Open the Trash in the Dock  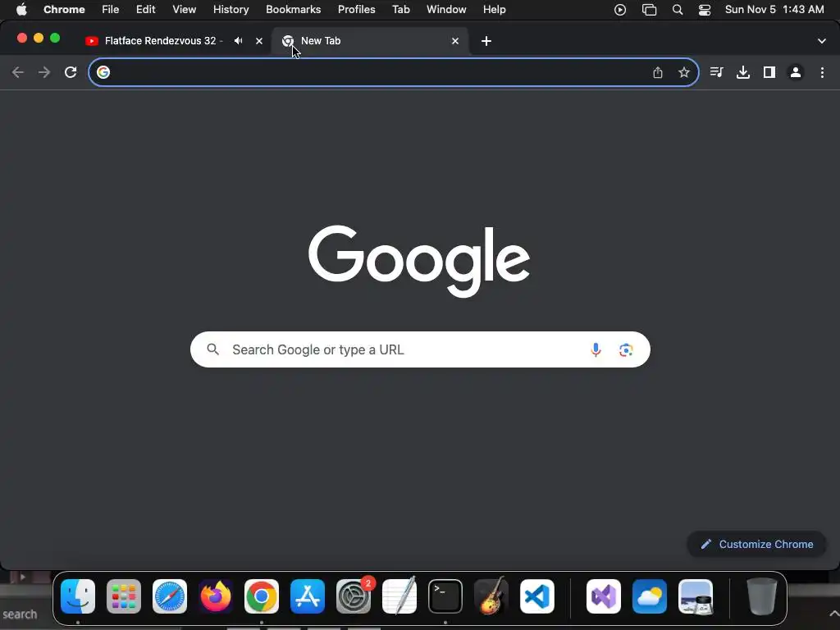point(762,596)
